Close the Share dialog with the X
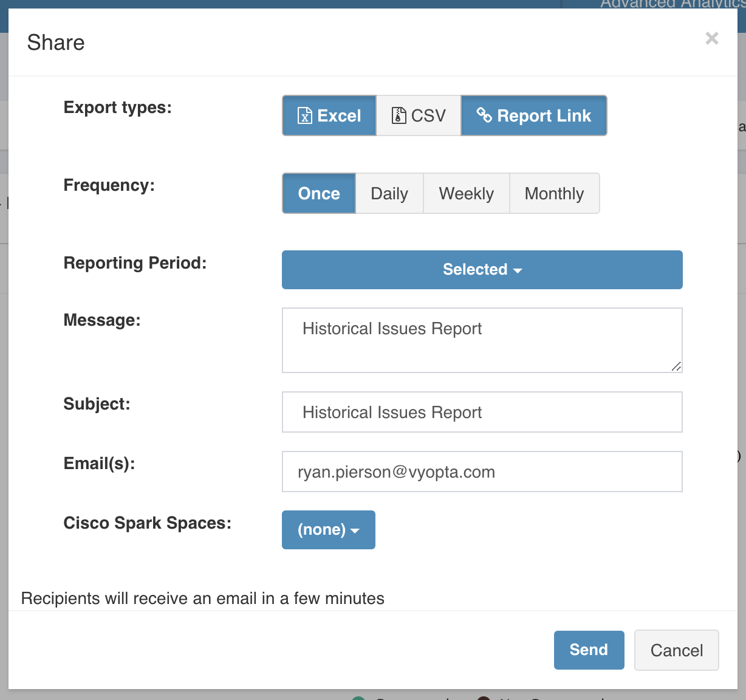Image resolution: width=746 pixels, height=700 pixels. [712, 39]
